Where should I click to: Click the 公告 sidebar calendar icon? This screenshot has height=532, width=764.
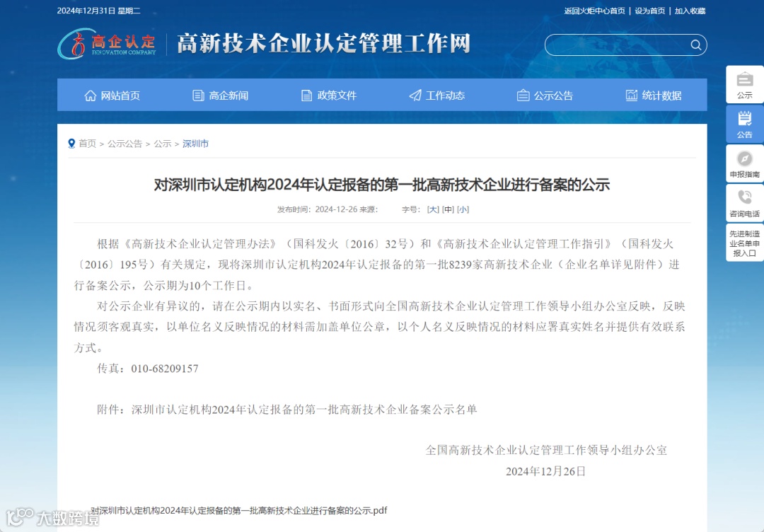pos(744,119)
